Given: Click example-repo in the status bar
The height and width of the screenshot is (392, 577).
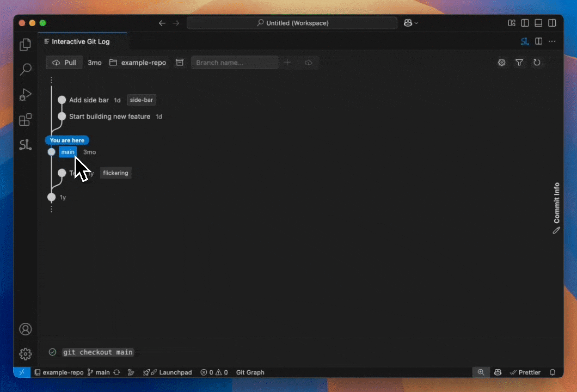Looking at the screenshot, I should [59, 372].
